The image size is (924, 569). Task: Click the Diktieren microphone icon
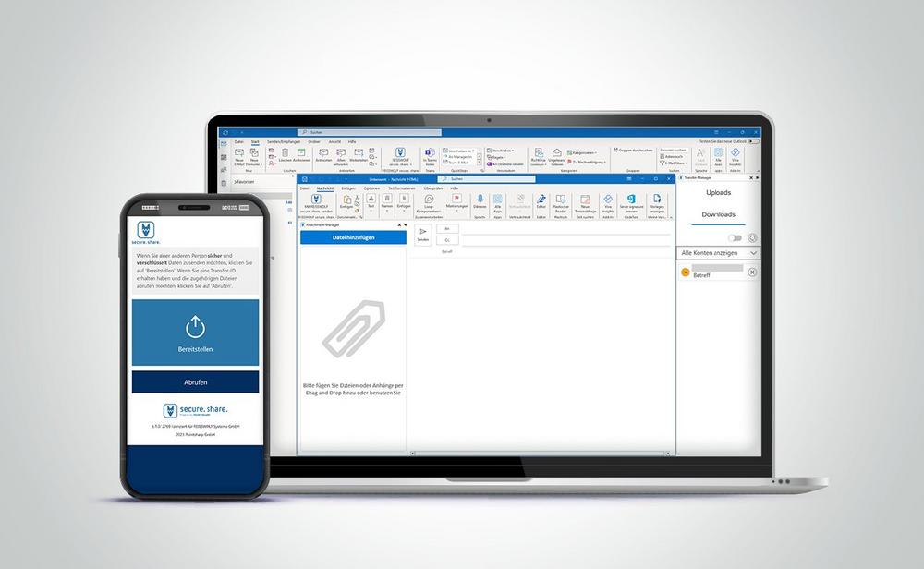[480, 200]
